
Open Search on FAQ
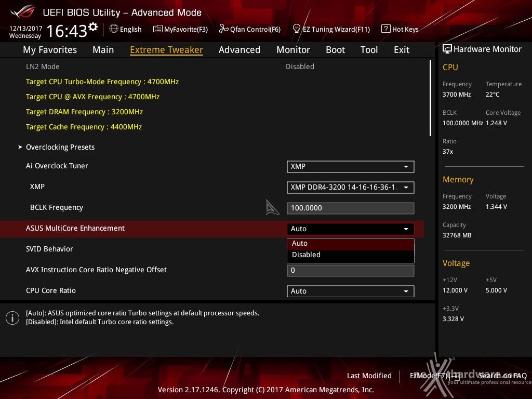[x=503, y=376]
